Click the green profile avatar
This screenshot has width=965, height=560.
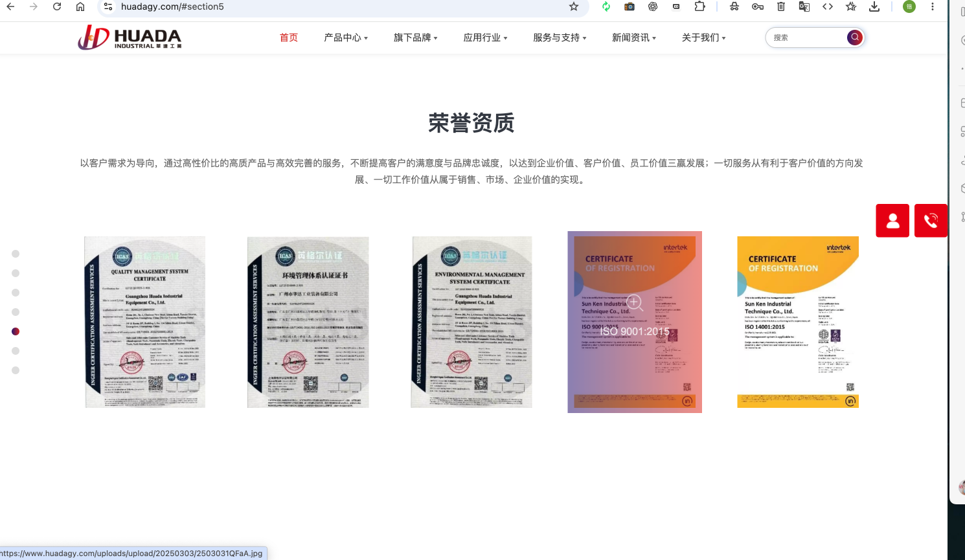click(x=909, y=6)
